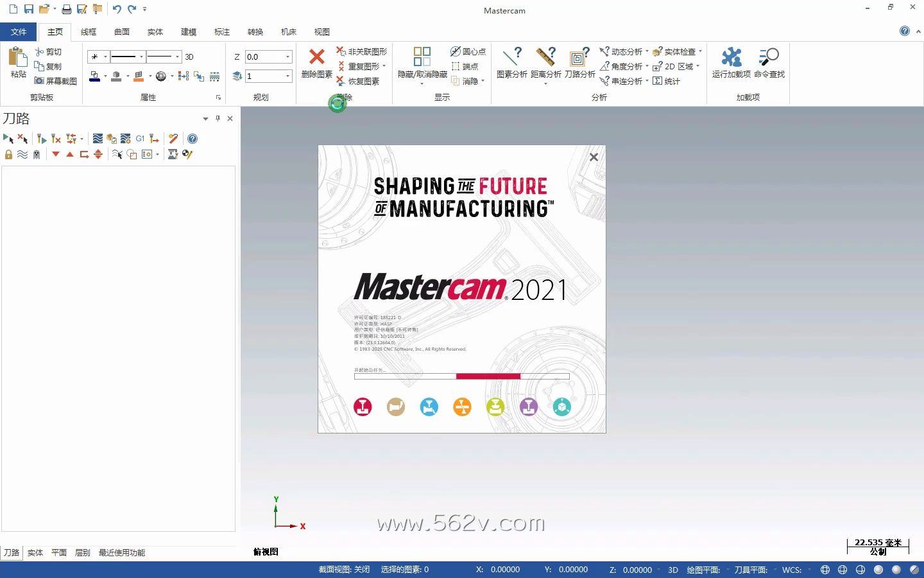This screenshot has width=924, height=578.
Task: Open backplot selected operations wave icon
Action: tap(98, 138)
